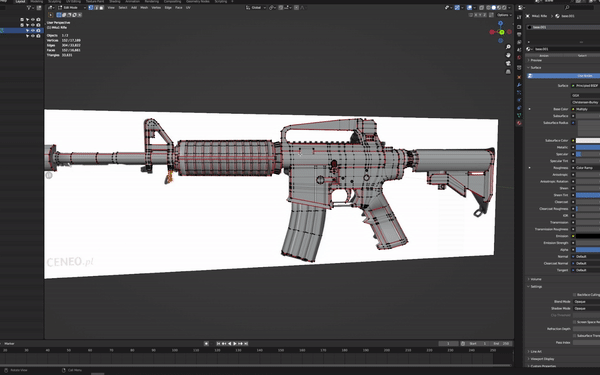Screen dimensions: 600x375
Task: Open the Object properties orange square tab
Action: click(519, 77)
